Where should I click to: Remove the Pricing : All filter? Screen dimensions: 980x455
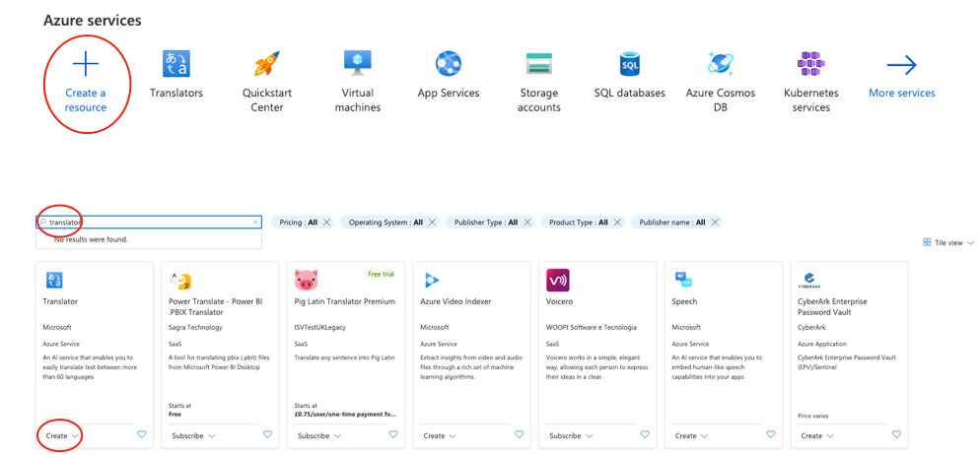327,223
